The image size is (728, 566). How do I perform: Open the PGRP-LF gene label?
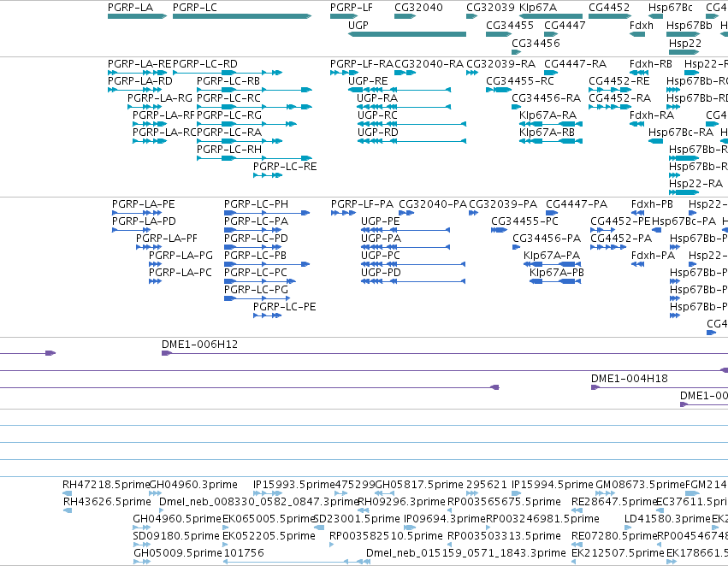(351, 8)
